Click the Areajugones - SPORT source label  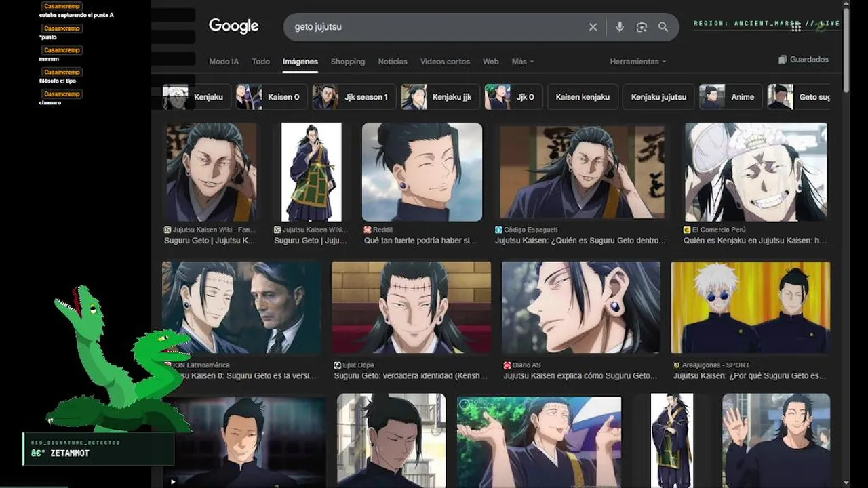711,365
